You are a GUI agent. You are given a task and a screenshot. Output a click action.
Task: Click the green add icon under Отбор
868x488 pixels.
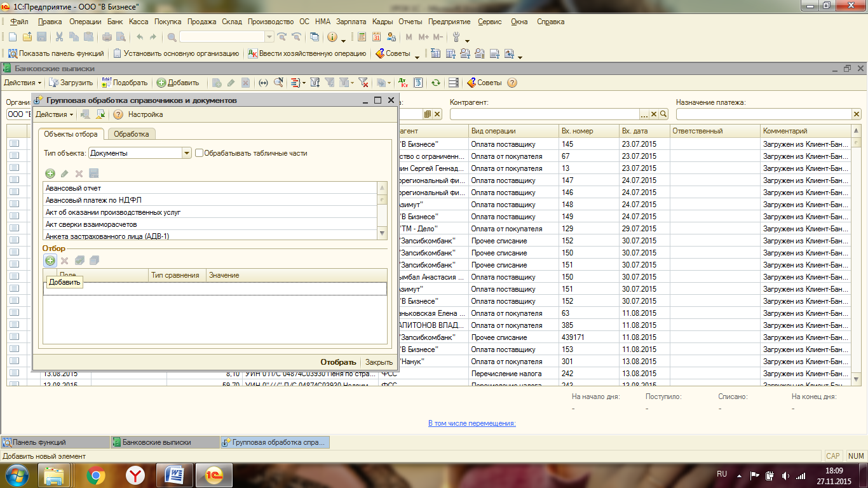pyautogui.click(x=50, y=261)
